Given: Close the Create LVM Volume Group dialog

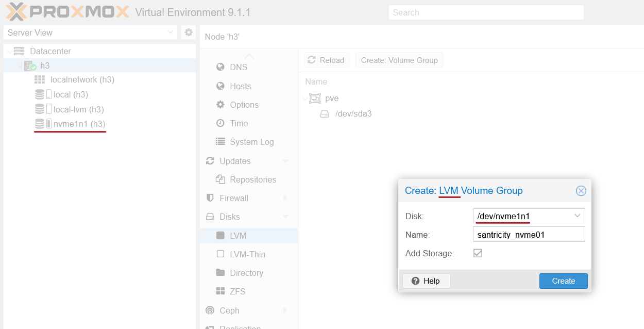Looking at the screenshot, I should 581,191.
